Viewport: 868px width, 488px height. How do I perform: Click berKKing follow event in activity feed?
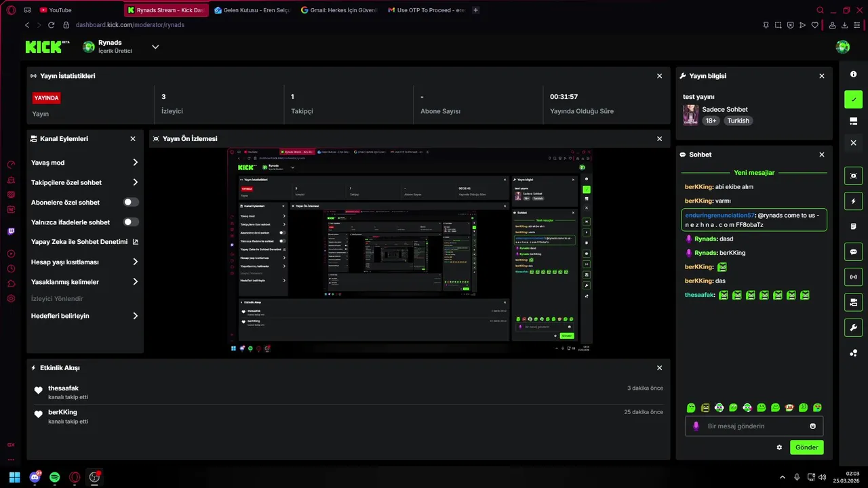point(349,415)
